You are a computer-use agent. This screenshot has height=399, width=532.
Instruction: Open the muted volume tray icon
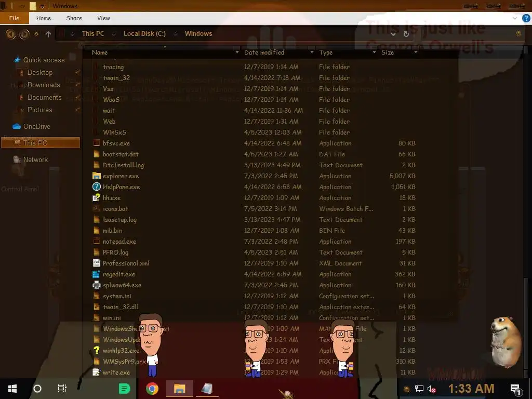pos(431,389)
